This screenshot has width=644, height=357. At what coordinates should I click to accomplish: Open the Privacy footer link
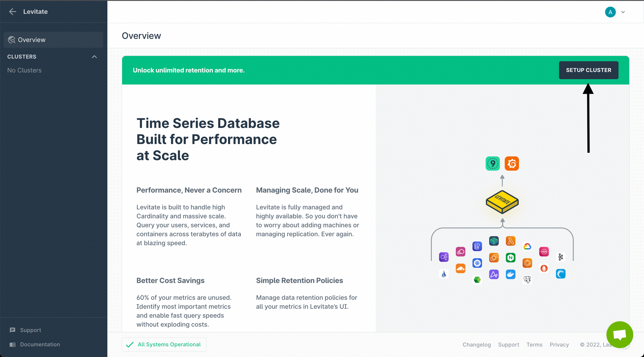559,345
